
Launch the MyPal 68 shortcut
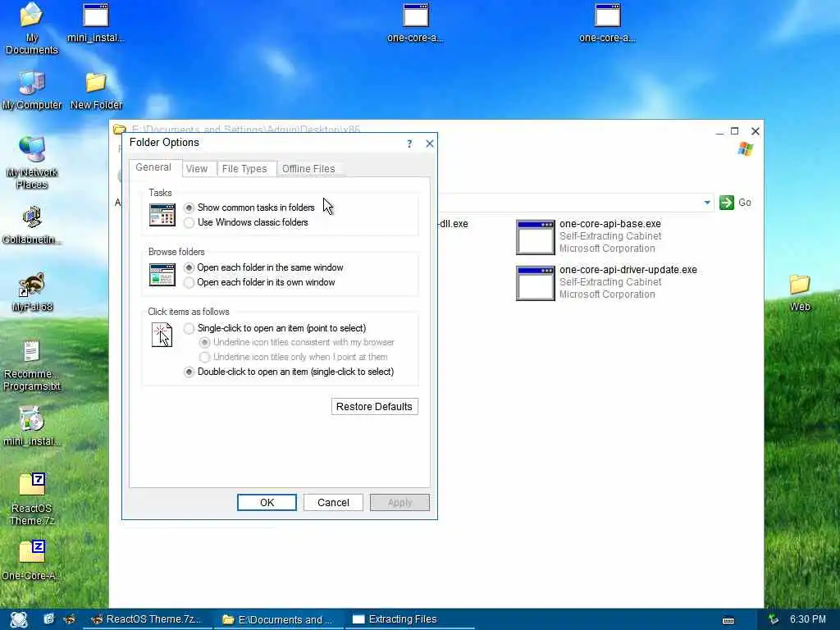pos(32,293)
